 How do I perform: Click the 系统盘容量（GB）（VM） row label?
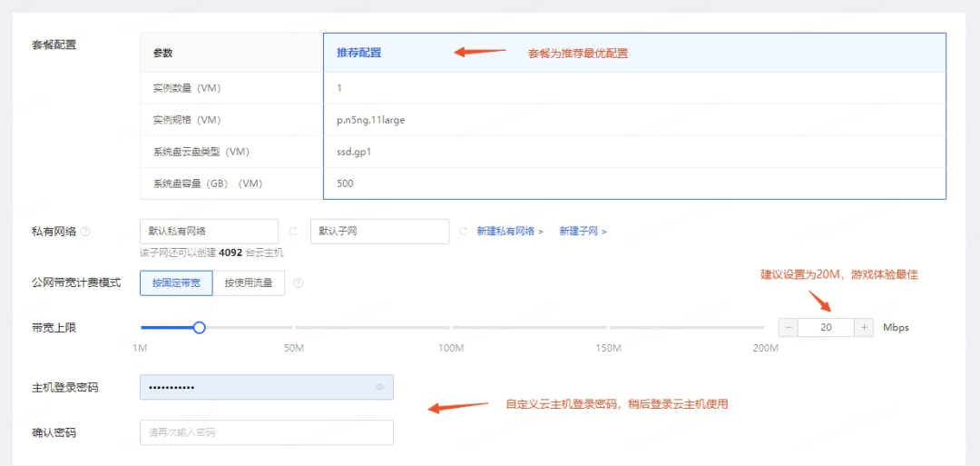click(x=208, y=183)
